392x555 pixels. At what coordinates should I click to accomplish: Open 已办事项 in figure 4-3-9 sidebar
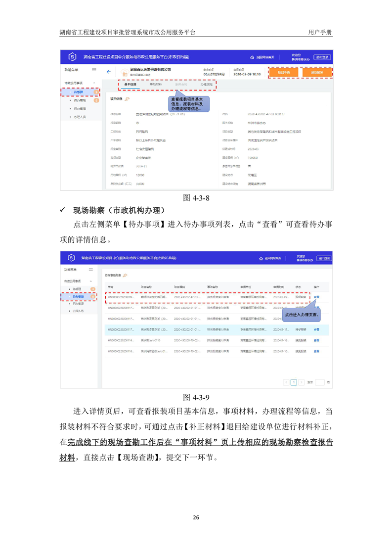pyautogui.click(x=78, y=304)
